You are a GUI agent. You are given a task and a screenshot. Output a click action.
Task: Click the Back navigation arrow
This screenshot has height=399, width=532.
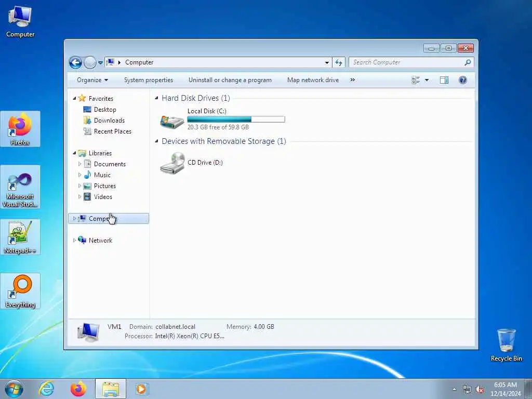click(75, 62)
